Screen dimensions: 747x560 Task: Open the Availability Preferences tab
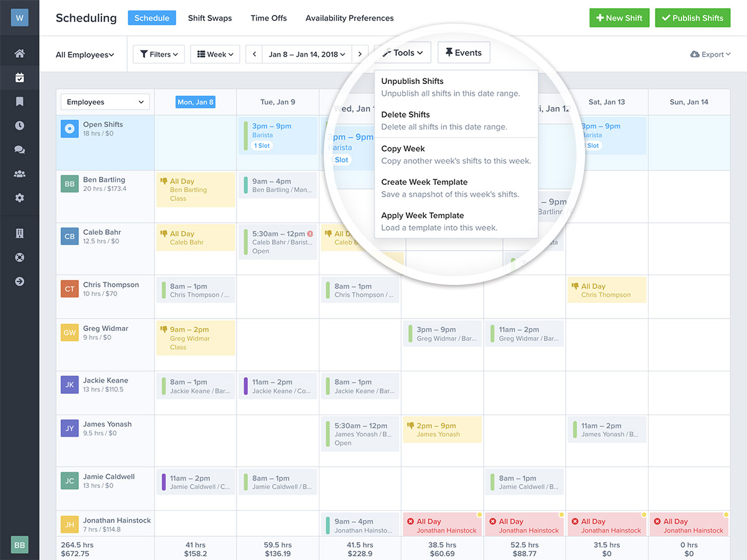click(x=349, y=18)
